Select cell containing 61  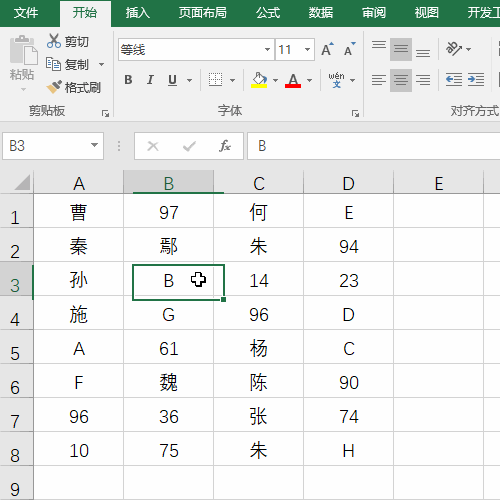169,347
